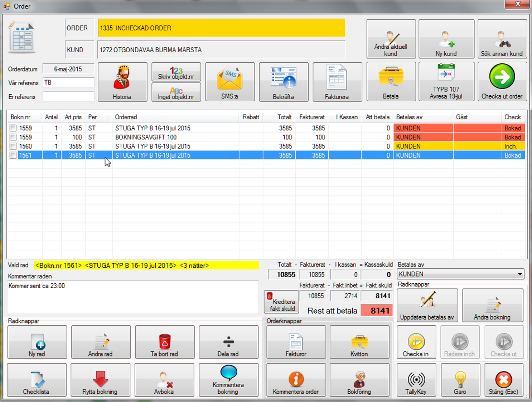The image size is (532, 402).
Task: Click the Att betala column header
Action: pos(377,117)
